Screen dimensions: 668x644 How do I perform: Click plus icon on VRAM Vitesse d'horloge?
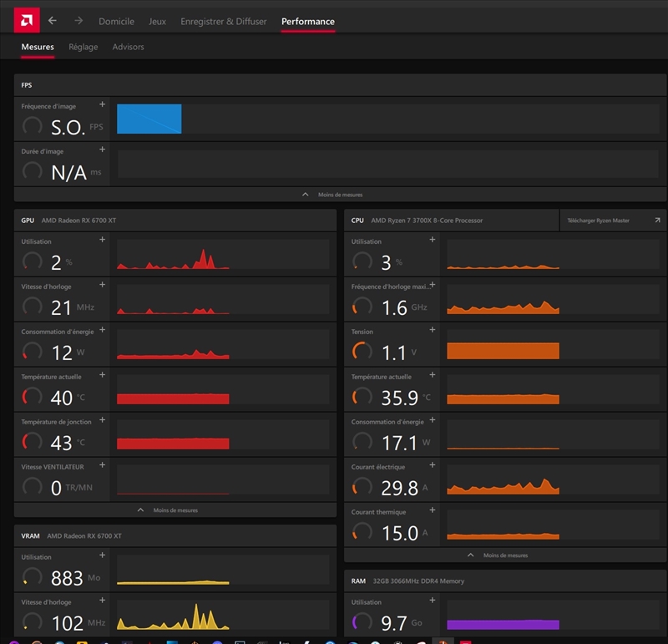coord(103,601)
